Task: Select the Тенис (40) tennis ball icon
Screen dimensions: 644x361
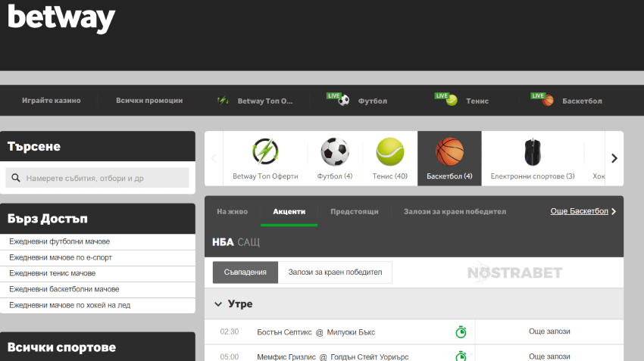Action: pos(389,151)
